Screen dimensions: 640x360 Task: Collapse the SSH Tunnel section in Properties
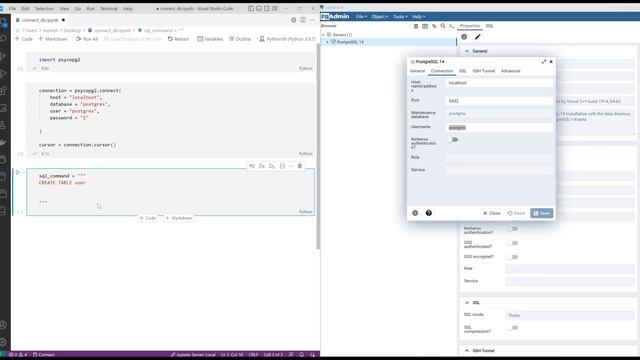pyautogui.click(x=467, y=351)
